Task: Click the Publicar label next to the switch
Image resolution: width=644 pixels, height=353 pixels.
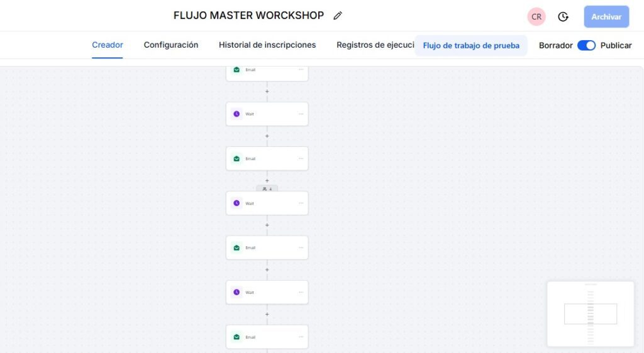Action: click(x=616, y=45)
